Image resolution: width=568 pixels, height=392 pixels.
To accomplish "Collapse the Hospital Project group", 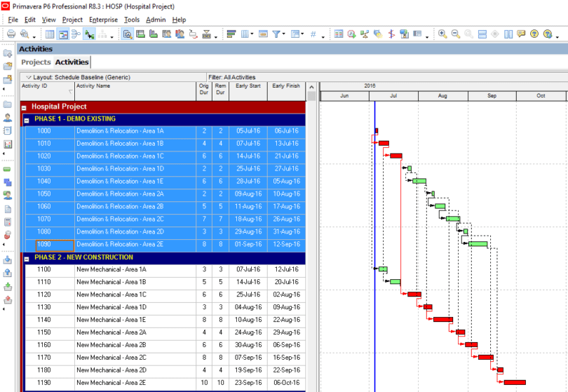I will pyautogui.click(x=25, y=107).
